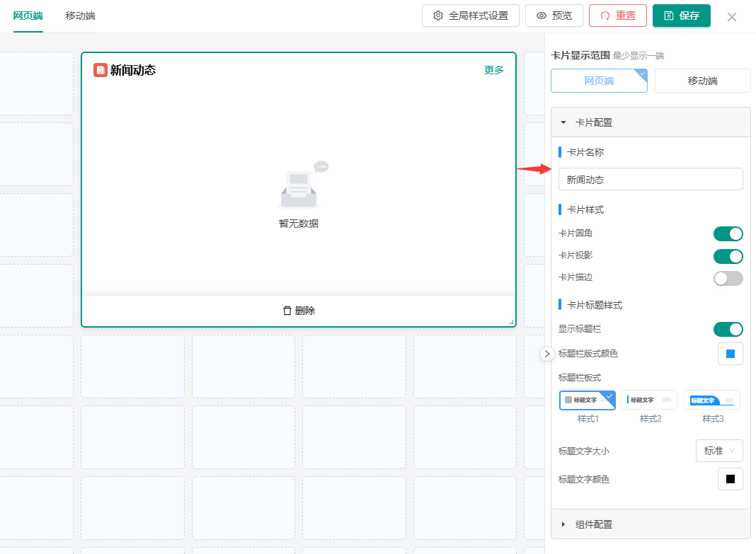Click the 卡片样式 section heading
756x554 pixels.
585,209
